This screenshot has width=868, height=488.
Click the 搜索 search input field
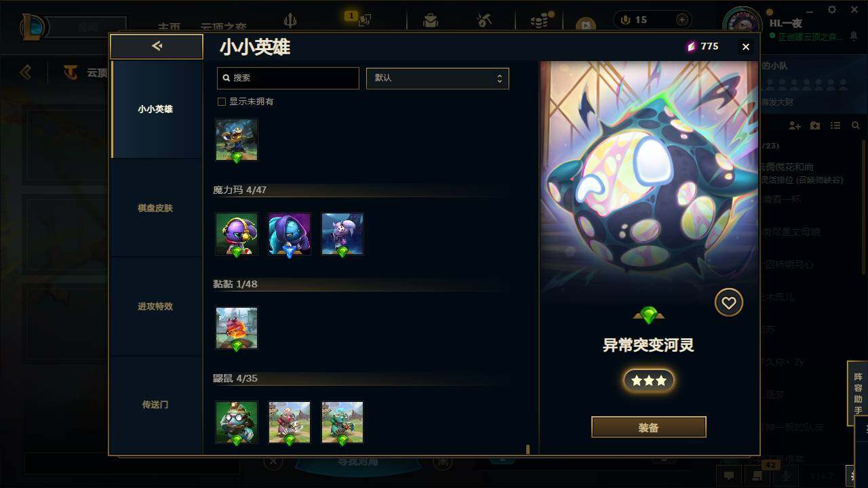[288, 78]
